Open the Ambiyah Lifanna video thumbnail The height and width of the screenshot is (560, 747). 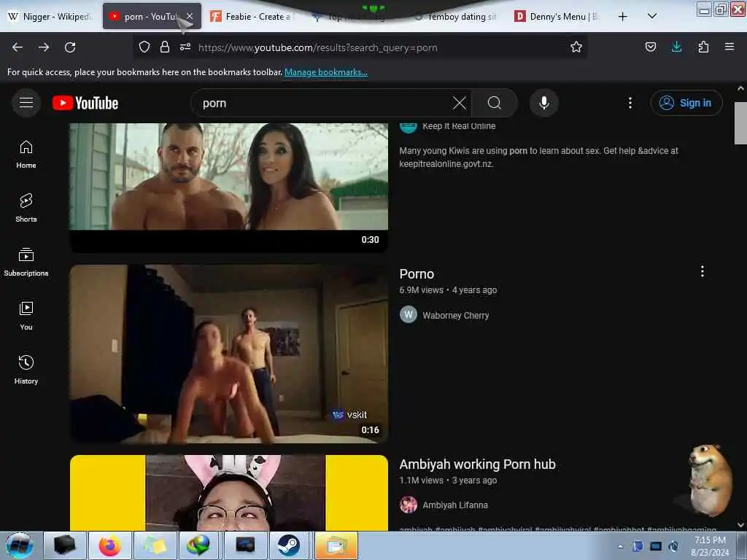228,493
